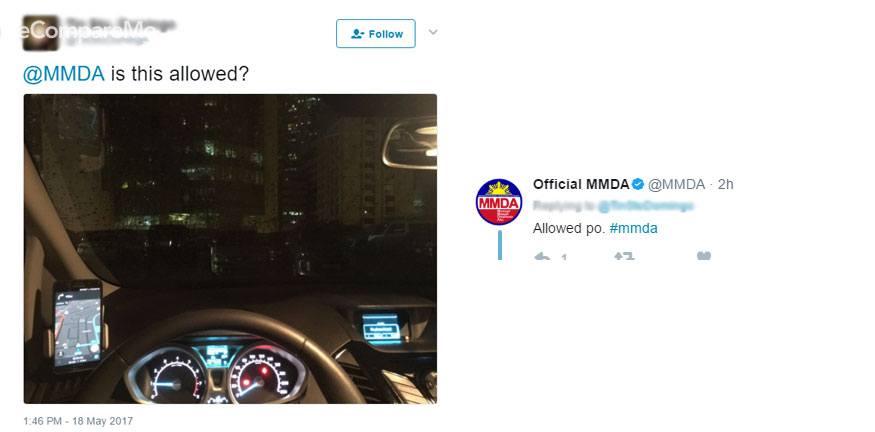Click the @MMDA mention in the tweet
The height and width of the screenshot is (432, 875).
pyautogui.click(x=64, y=74)
